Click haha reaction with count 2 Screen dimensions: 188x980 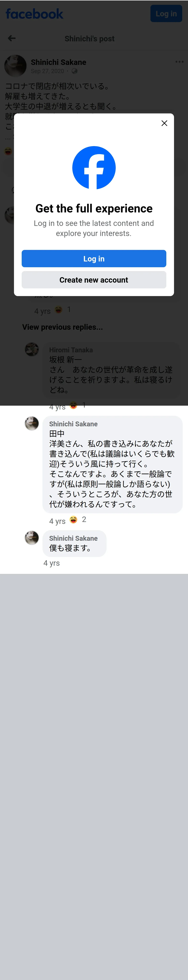pyautogui.click(x=74, y=520)
